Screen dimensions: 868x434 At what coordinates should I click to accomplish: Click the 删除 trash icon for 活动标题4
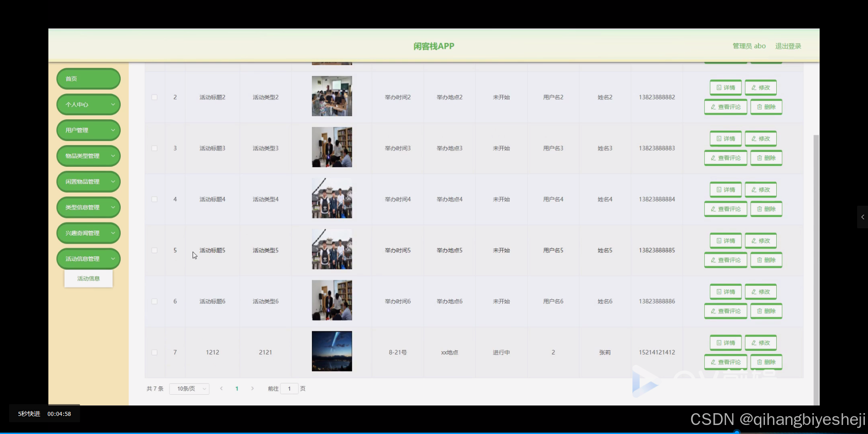[x=760, y=209]
